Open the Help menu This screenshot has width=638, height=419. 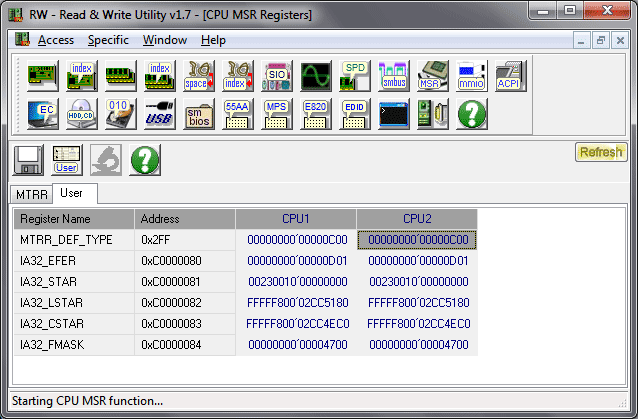pyautogui.click(x=213, y=40)
